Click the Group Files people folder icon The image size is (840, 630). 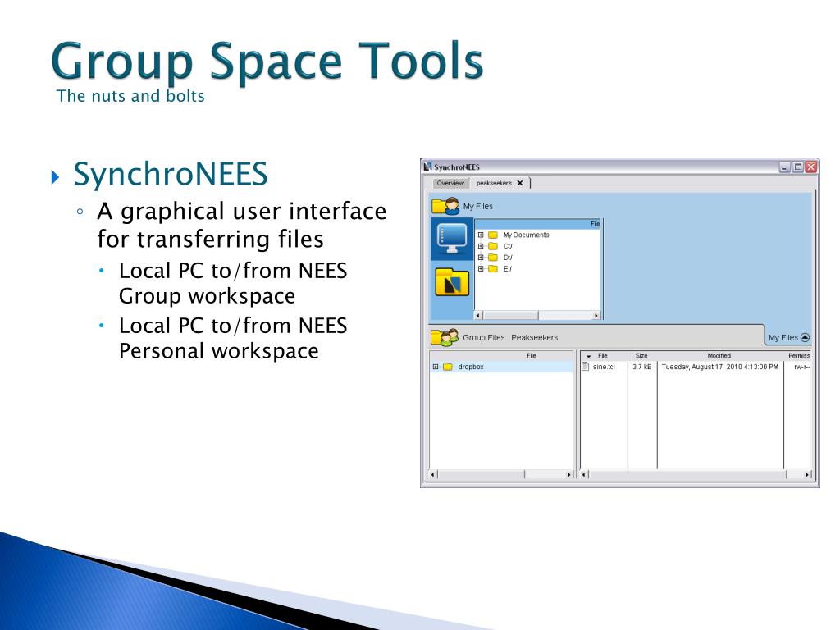click(445, 337)
